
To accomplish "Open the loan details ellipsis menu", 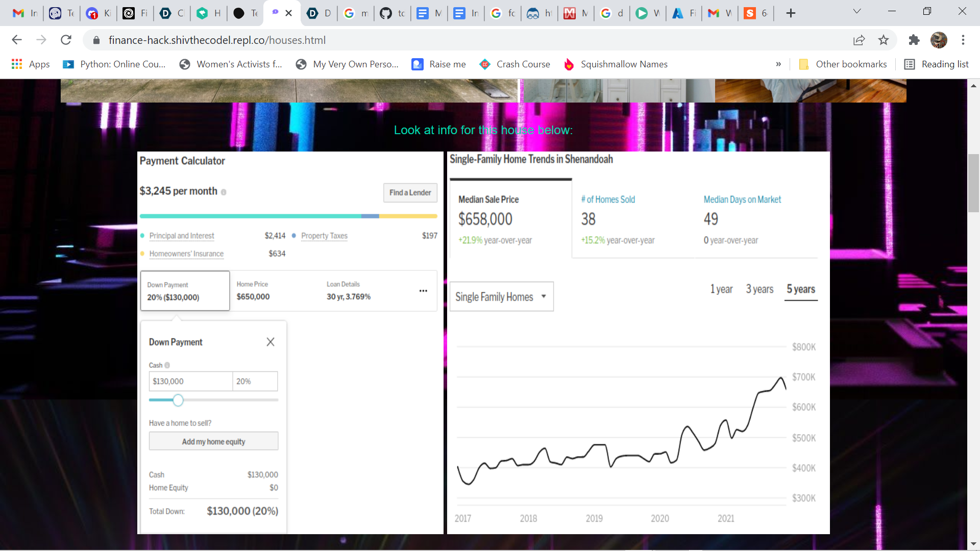I will (423, 291).
